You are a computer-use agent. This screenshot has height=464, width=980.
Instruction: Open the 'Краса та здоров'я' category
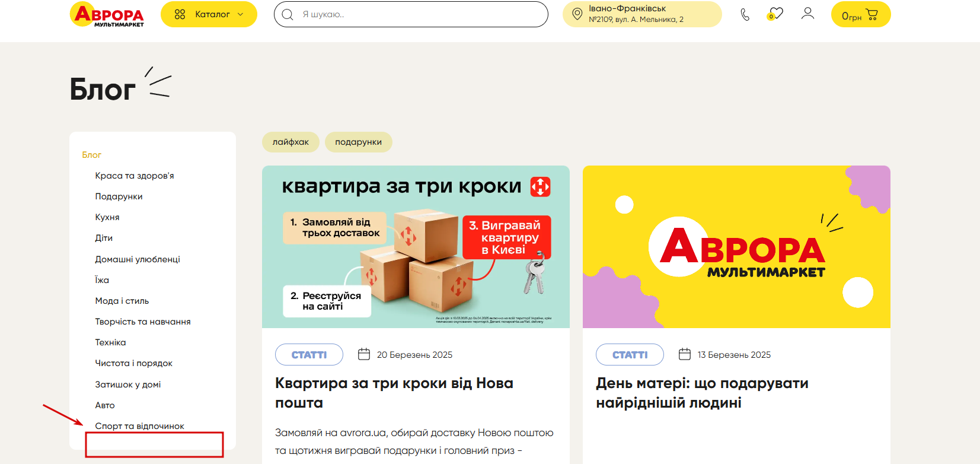(135, 176)
